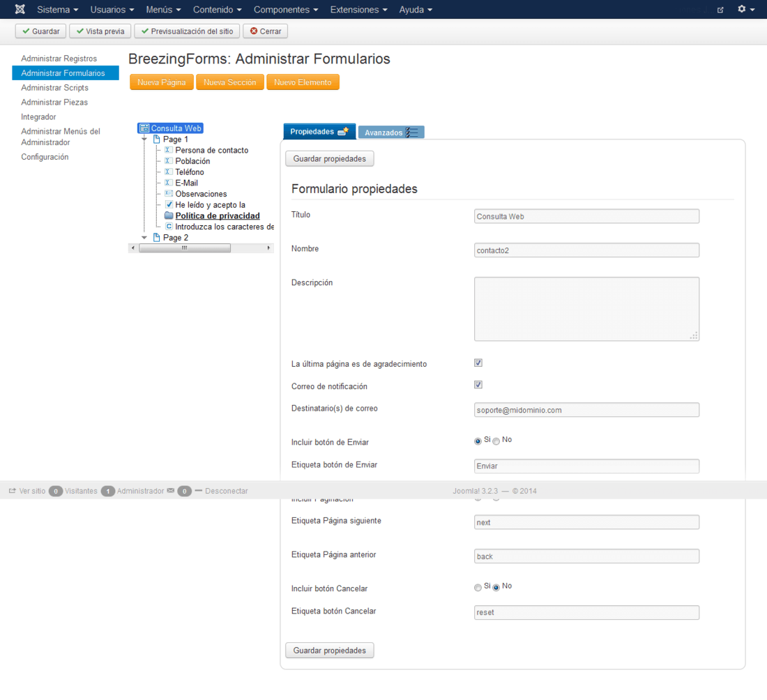Click the Teléfono text field icon
Viewport: 767px width, 700px height.
click(x=168, y=172)
